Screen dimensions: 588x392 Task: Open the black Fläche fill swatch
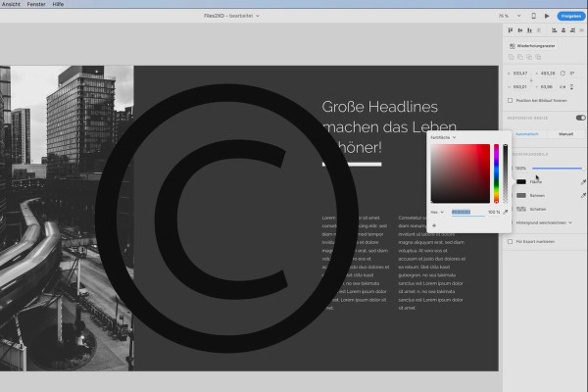[x=521, y=182]
